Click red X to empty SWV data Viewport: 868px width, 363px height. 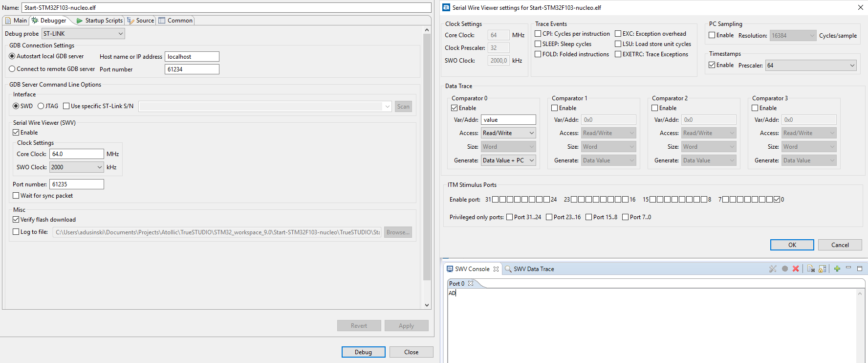(796, 269)
